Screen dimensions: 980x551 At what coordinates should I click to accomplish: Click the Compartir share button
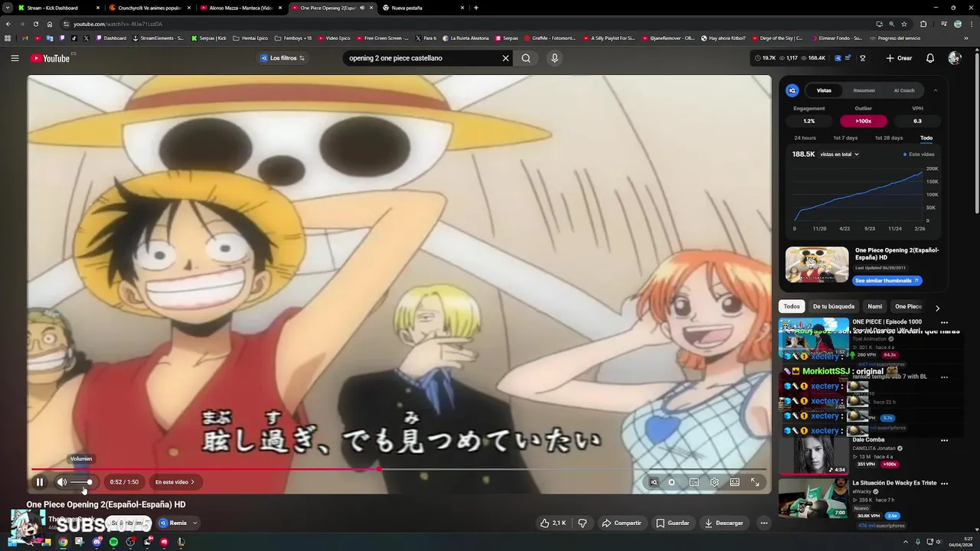coord(622,523)
